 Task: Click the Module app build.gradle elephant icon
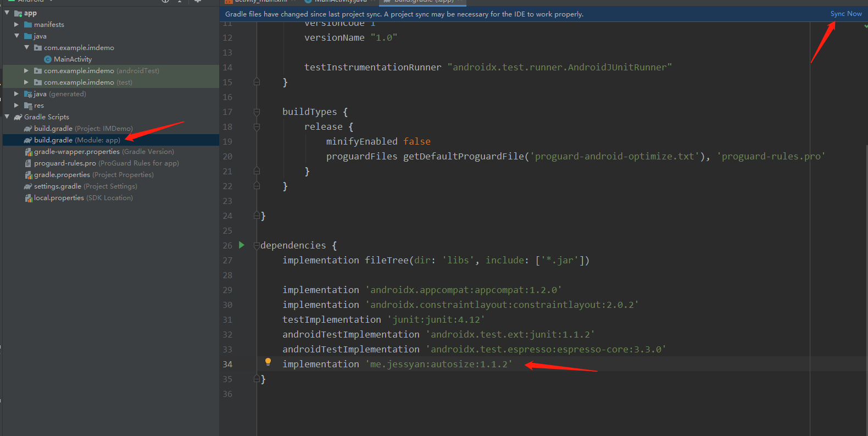pyautogui.click(x=28, y=140)
